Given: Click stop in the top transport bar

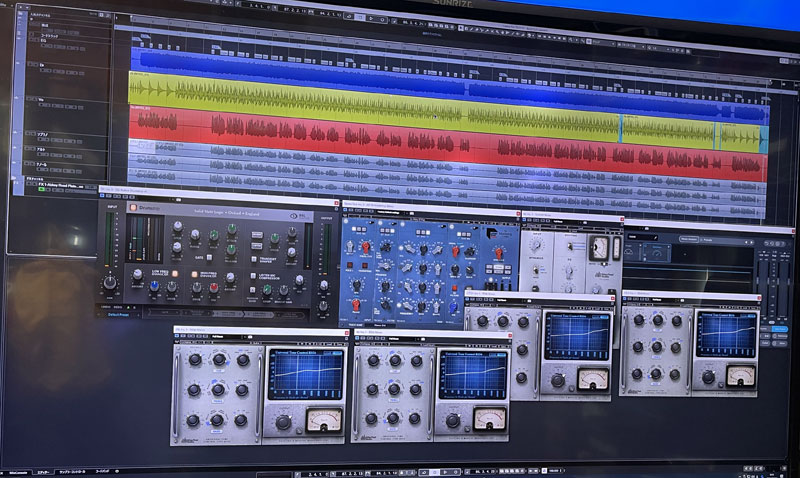Looking at the screenshot, I should (x=360, y=17).
